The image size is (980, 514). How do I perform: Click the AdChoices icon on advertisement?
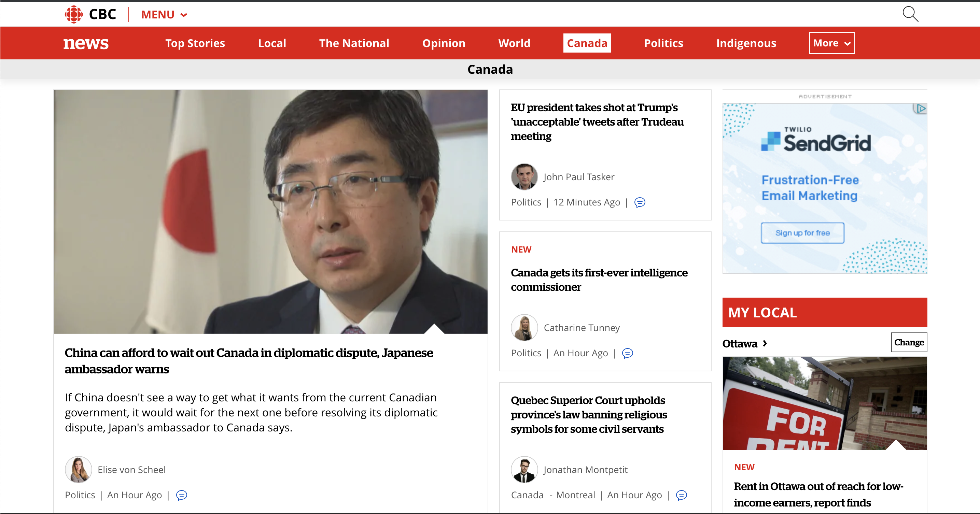[920, 109]
